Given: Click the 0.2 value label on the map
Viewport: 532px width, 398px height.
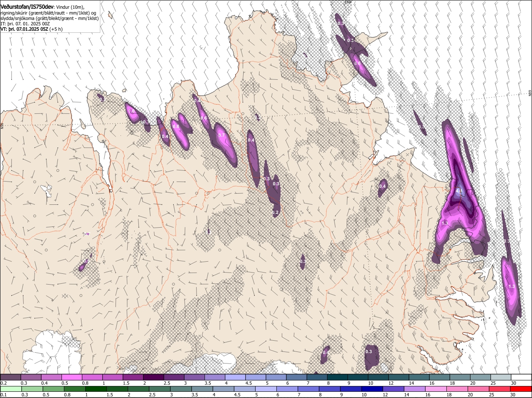Looking at the screenshot, I should [x=275, y=212].
